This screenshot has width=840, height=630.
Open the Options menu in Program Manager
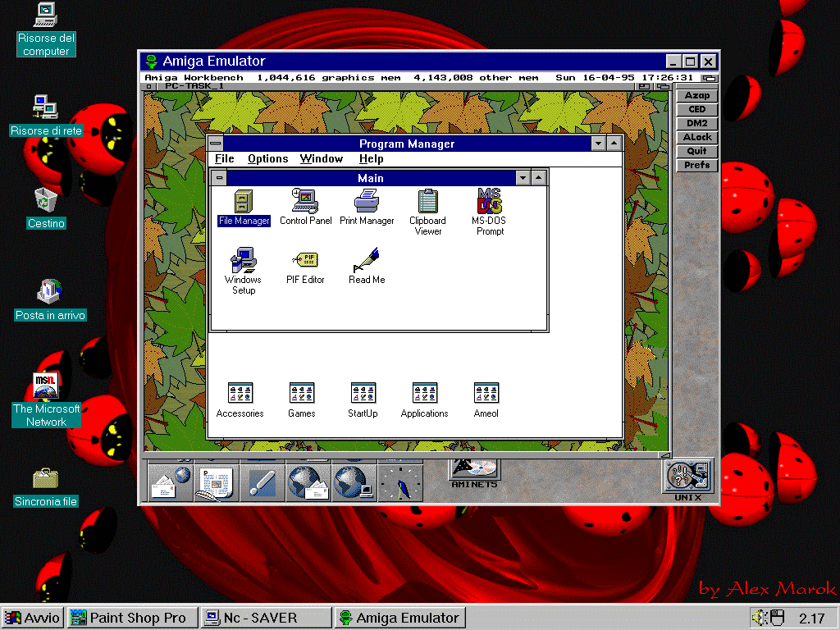click(x=268, y=158)
